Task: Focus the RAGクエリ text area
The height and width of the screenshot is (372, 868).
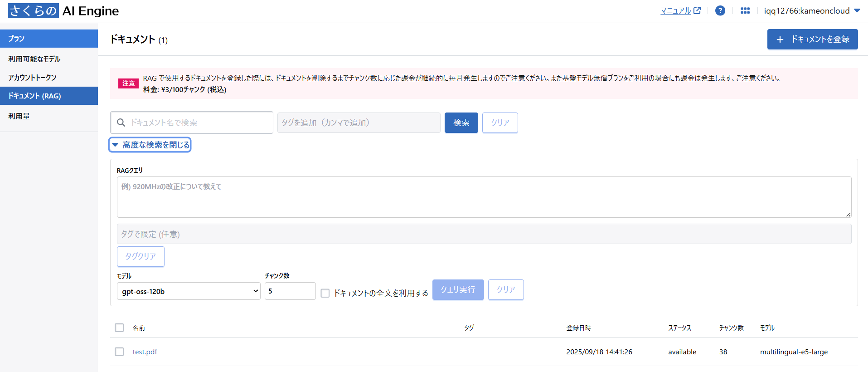Action: coord(484,197)
